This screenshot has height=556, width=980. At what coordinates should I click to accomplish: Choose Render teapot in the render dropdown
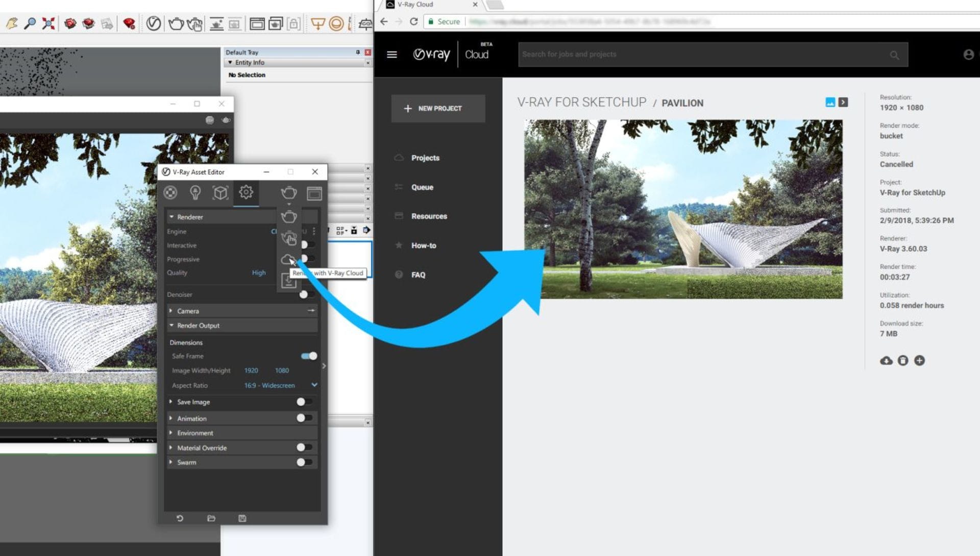click(289, 216)
